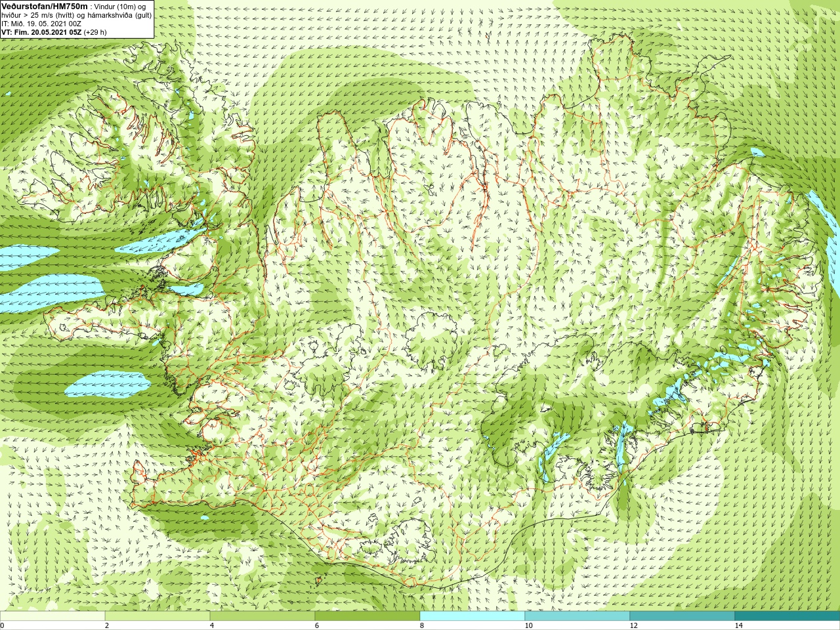
Task: Click the legend label '6'
Action: pyautogui.click(x=317, y=625)
